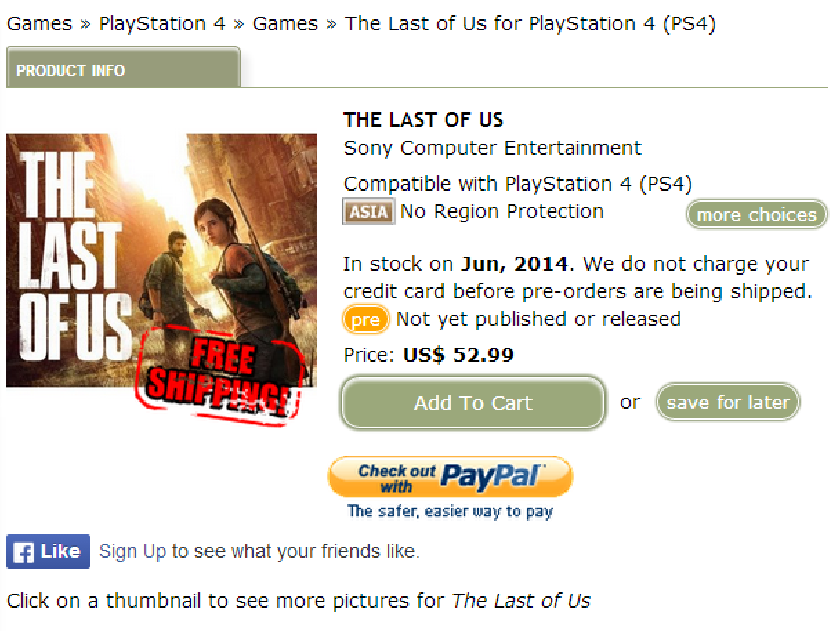Click the Games breadcrumb after PlayStation 4
The width and height of the screenshot is (840, 631).
pyautogui.click(x=285, y=24)
